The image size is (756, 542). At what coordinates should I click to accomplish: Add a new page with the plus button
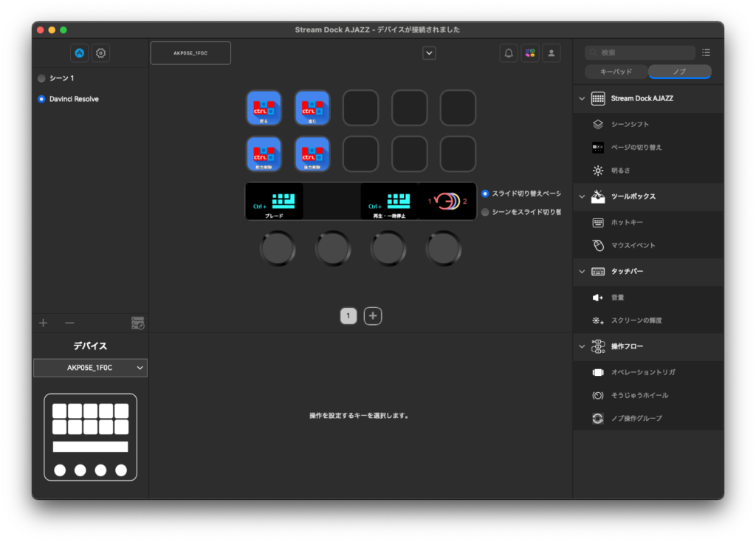coord(373,315)
